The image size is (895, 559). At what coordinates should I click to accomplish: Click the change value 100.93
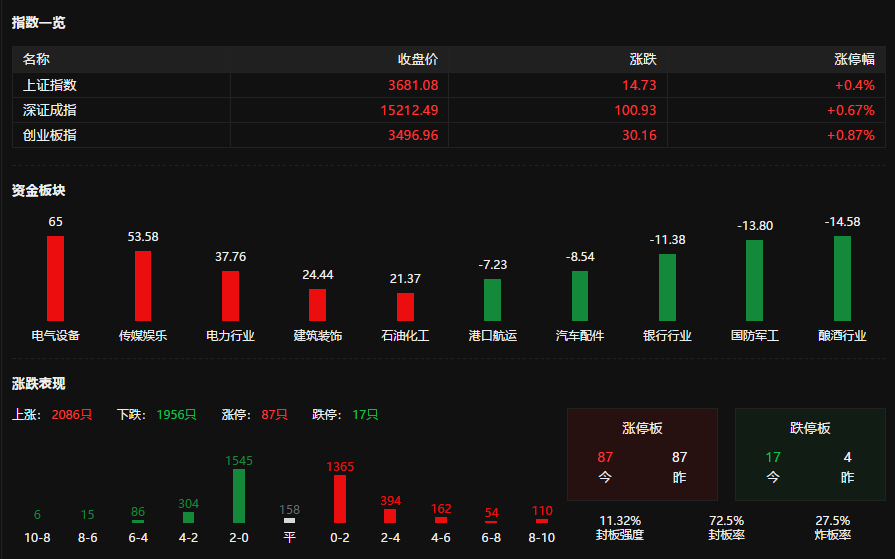pyautogui.click(x=635, y=110)
